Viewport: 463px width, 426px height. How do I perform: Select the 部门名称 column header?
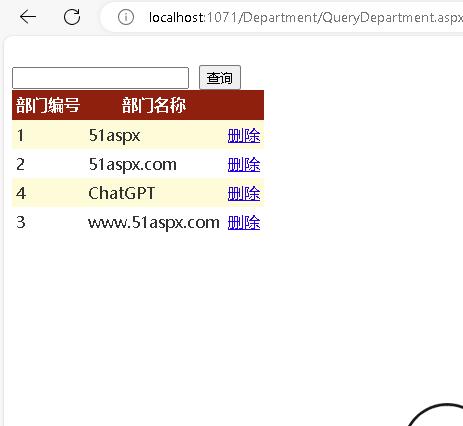(154, 105)
